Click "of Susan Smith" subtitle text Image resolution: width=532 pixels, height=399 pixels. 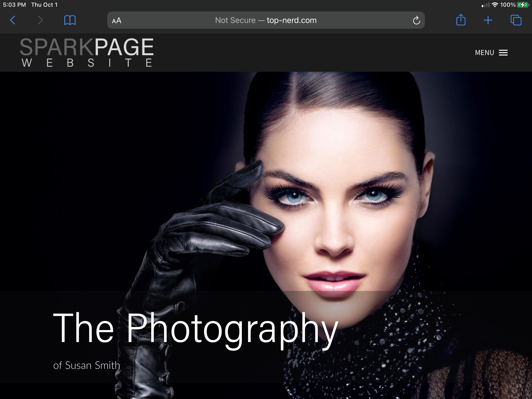pyautogui.click(x=87, y=365)
